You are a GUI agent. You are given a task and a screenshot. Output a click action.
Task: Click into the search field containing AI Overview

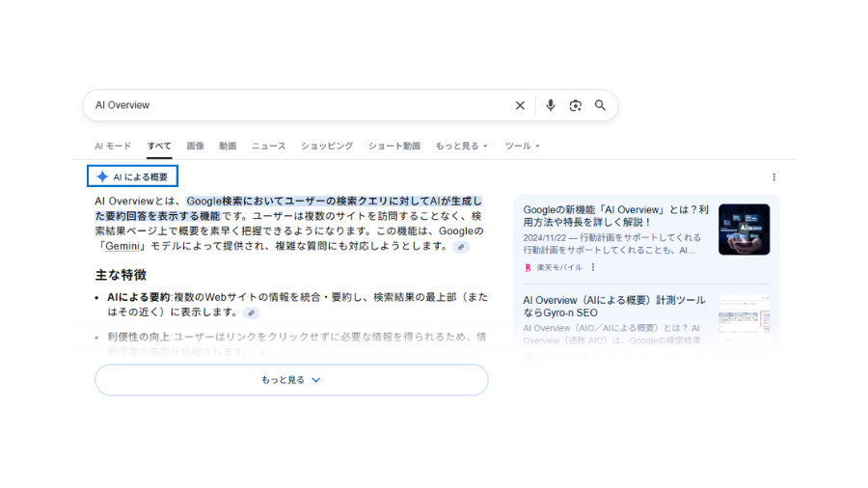click(x=289, y=105)
